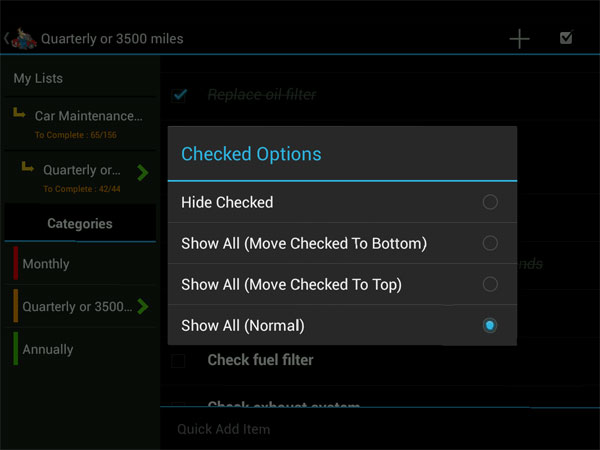Click the Categories header
This screenshot has height=450, width=600.
tap(79, 224)
